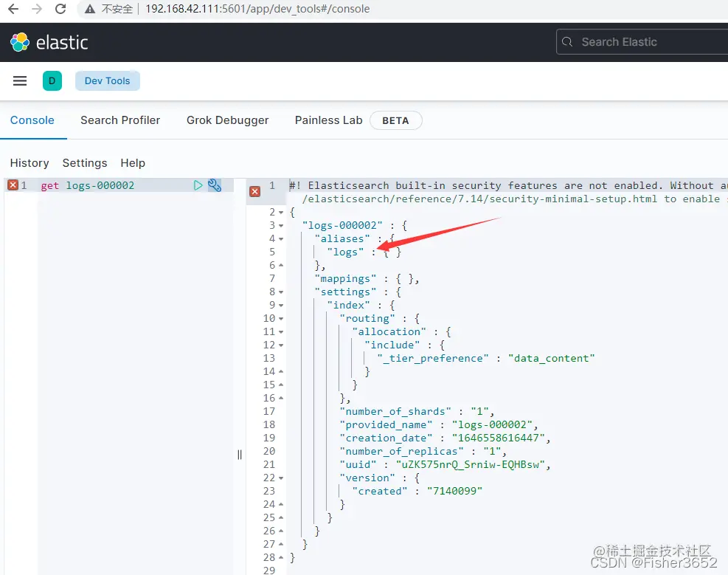Click the "1646558616447" creation date value
The width and height of the screenshot is (728, 575).
coord(498,438)
